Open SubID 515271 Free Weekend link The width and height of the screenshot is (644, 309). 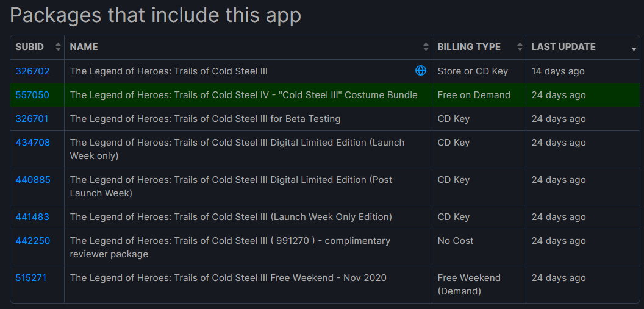31,278
